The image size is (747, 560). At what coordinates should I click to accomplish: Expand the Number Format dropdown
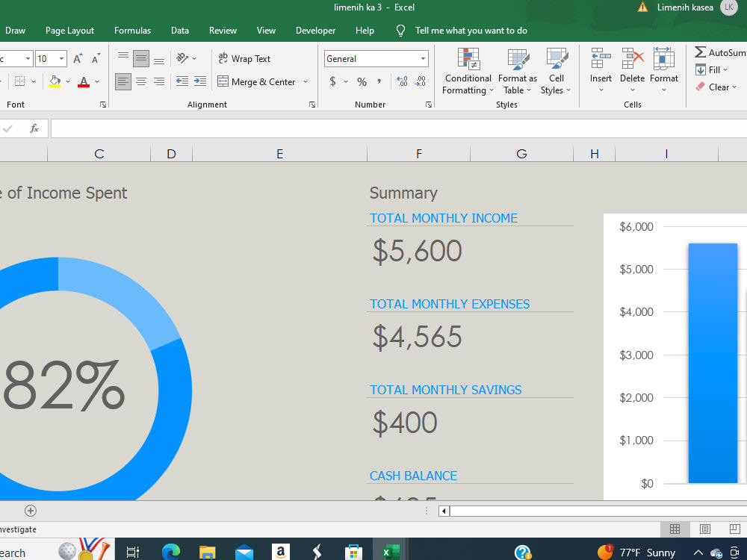423,58
